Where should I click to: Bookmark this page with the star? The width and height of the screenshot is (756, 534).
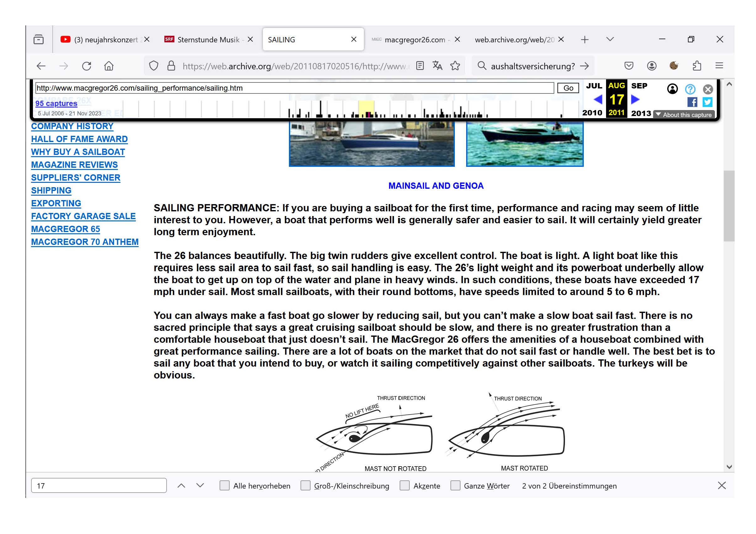coord(455,66)
